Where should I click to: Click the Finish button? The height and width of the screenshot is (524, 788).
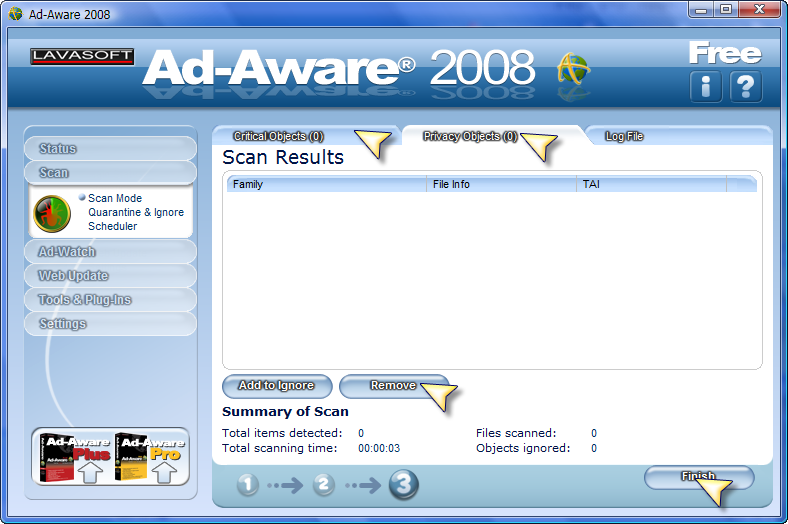(x=699, y=477)
